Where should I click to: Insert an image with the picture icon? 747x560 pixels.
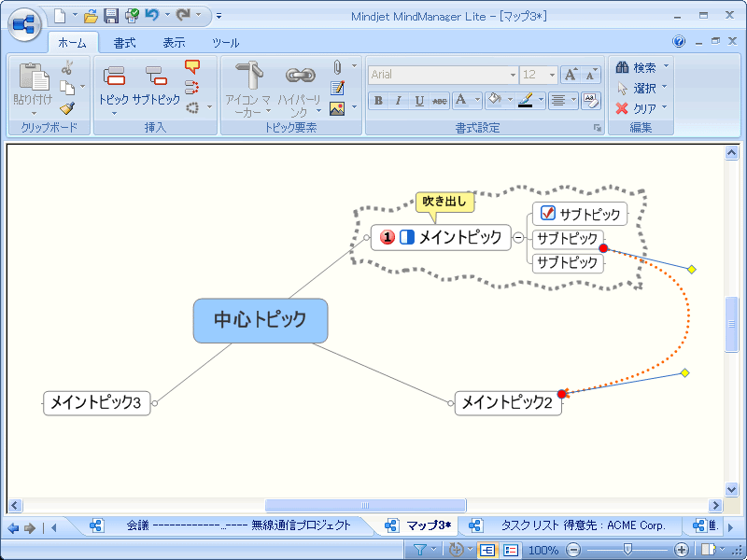[x=337, y=108]
